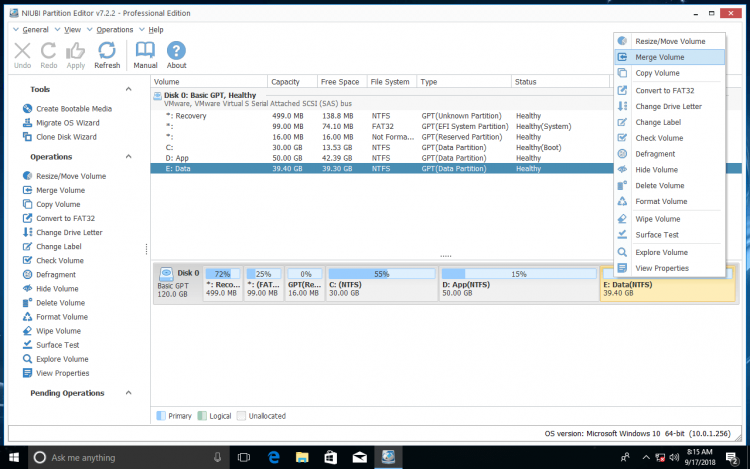Choose Wipe Volume in context menu
Screen dimensions: 750x469
(x=670, y=218)
